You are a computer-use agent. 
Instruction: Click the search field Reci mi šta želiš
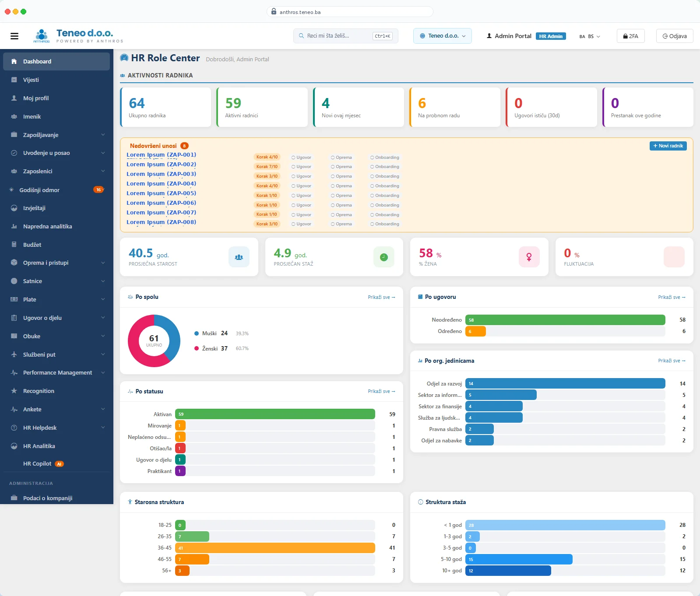click(x=346, y=36)
